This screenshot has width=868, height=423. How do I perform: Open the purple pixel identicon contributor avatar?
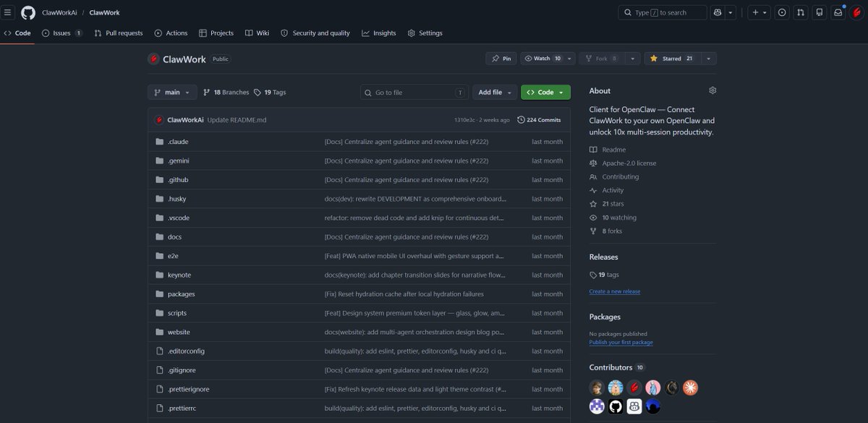tap(597, 406)
